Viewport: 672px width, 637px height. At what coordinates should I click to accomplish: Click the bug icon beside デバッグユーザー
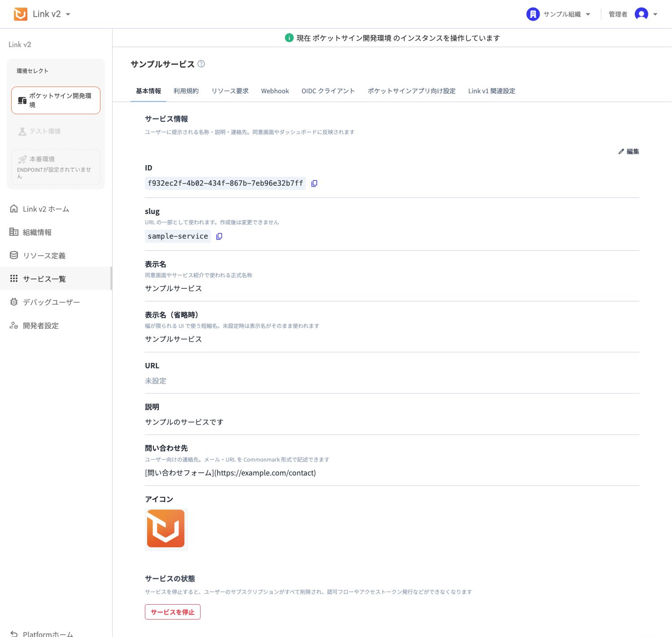pos(14,302)
